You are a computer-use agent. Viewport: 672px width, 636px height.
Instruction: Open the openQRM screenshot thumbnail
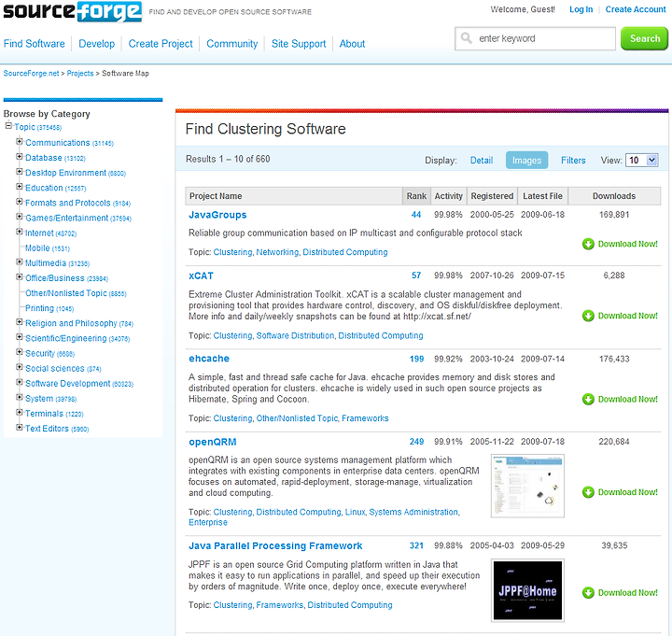(527, 486)
